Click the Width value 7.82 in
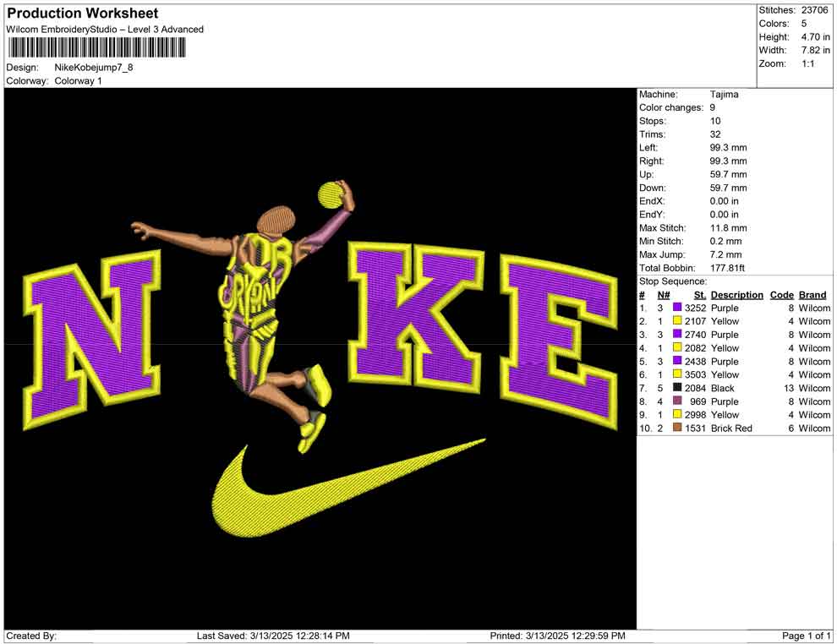 pos(815,50)
